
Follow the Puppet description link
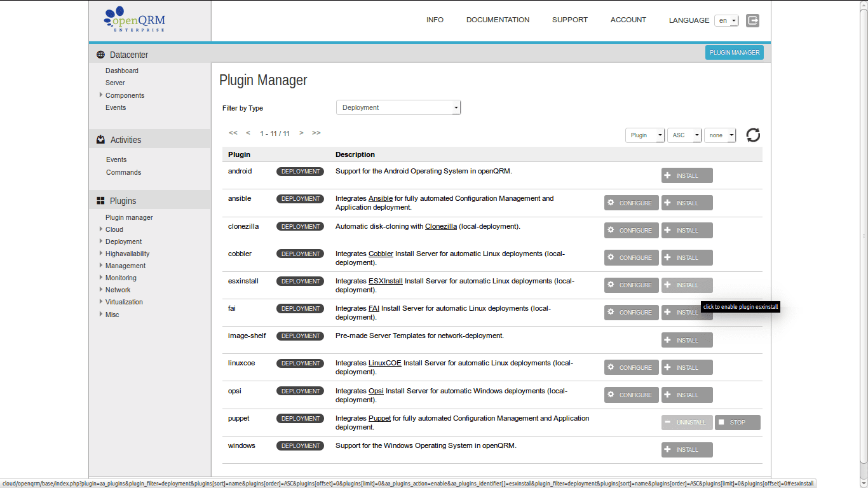click(x=379, y=418)
